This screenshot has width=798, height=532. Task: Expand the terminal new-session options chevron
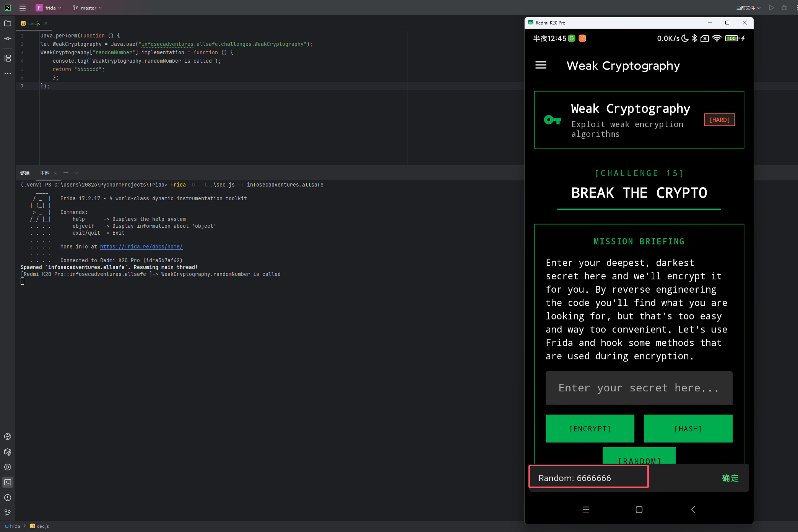76,173
